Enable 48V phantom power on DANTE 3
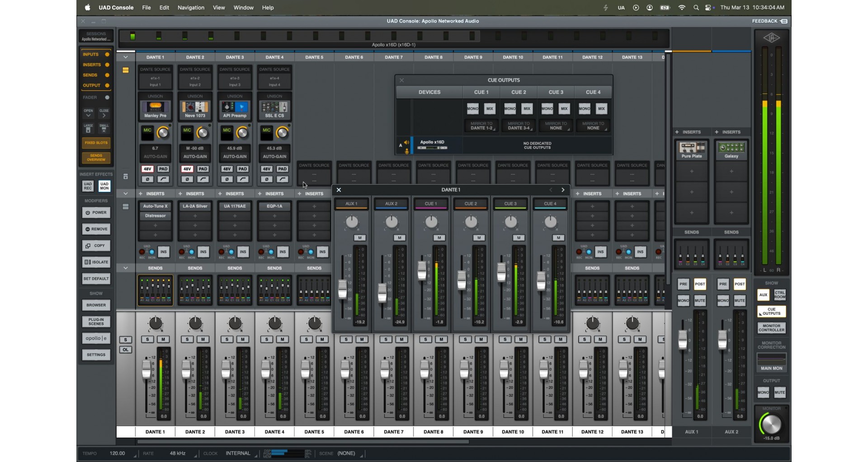The width and height of the screenshot is (868, 462). click(x=226, y=169)
